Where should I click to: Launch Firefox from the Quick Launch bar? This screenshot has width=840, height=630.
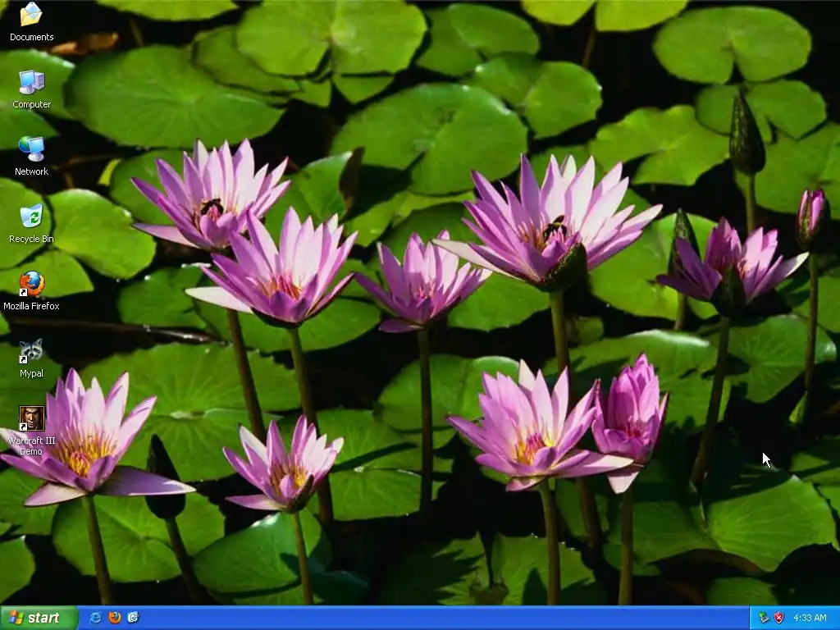click(114, 618)
